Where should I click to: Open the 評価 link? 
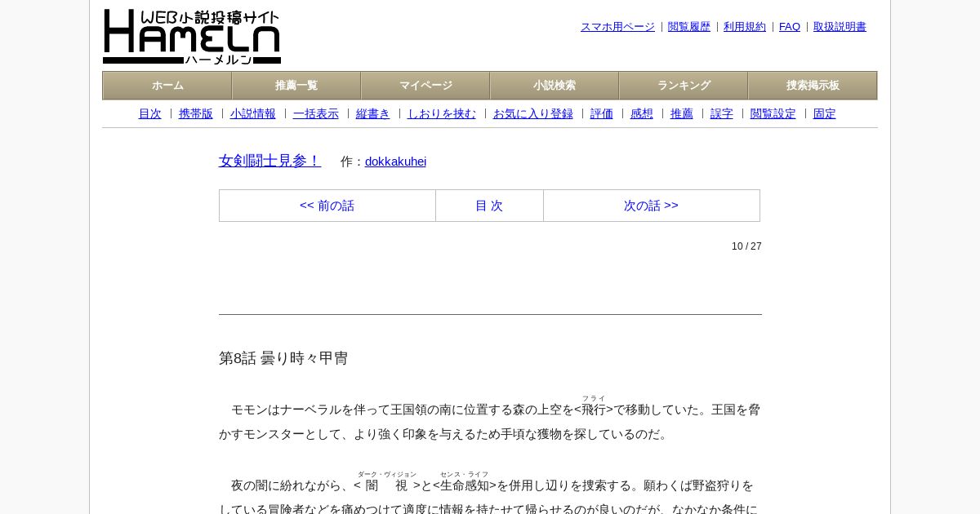pyautogui.click(x=602, y=114)
